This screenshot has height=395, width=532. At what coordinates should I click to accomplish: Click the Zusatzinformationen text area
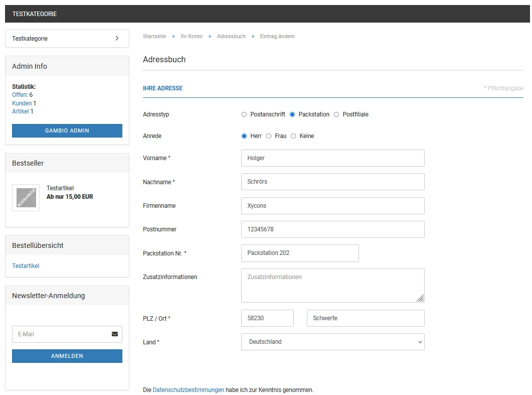333,286
